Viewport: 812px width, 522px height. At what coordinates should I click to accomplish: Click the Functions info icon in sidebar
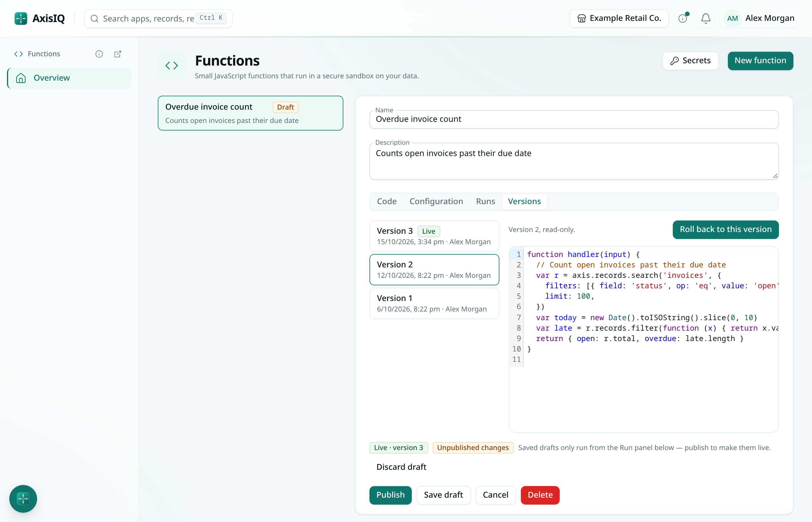pos(99,54)
